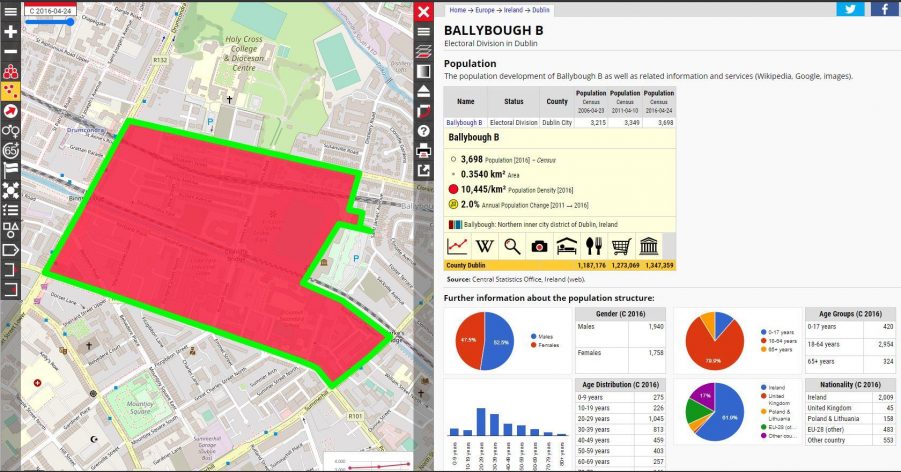The width and height of the screenshot is (901, 472).
Task: Show the 65+ age group map icon
Action: [x=10, y=151]
